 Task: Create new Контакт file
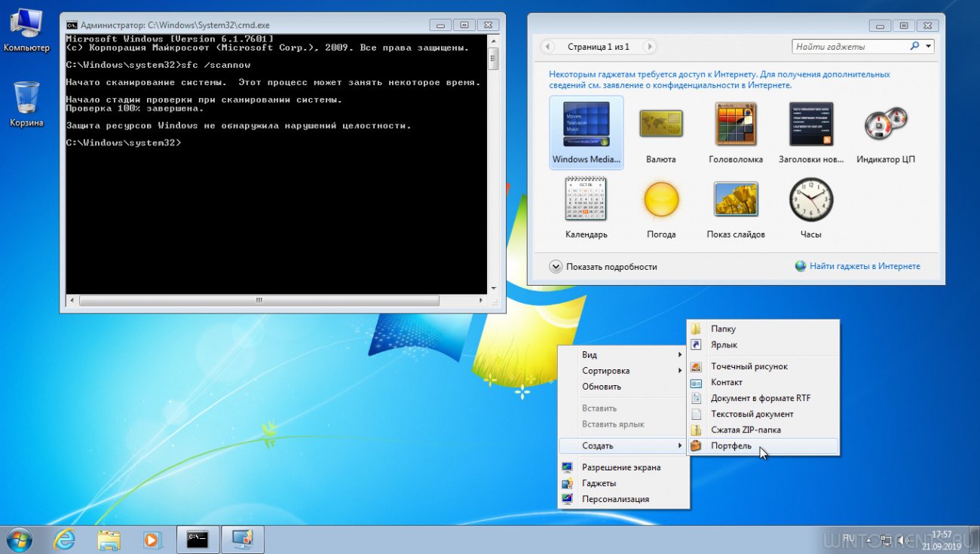point(763,382)
